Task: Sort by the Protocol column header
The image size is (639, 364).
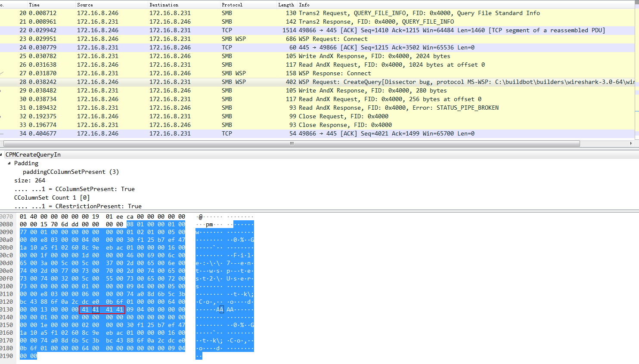Action: click(232, 5)
